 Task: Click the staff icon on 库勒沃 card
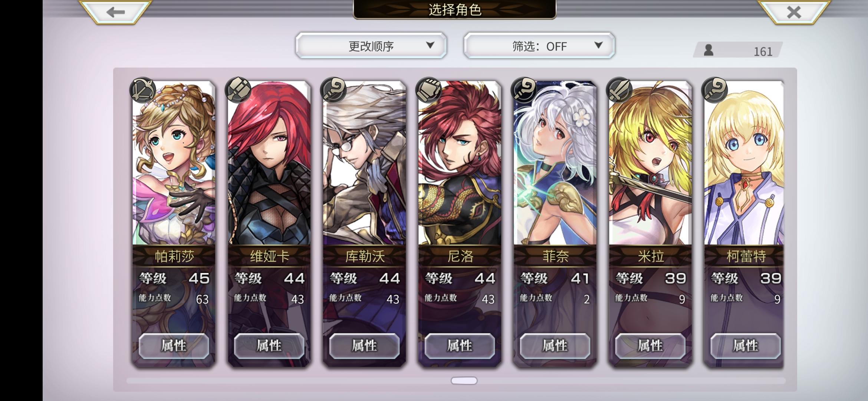coord(333,90)
